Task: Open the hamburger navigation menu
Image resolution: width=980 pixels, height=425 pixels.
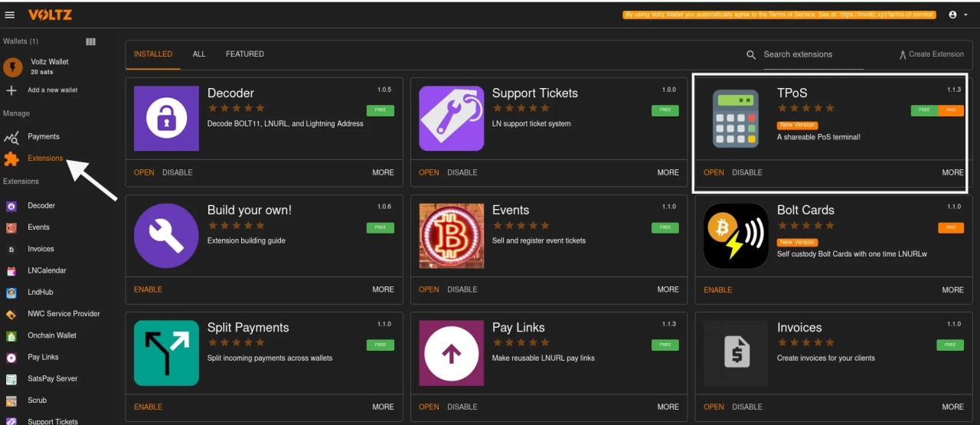Action: coord(10,15)
